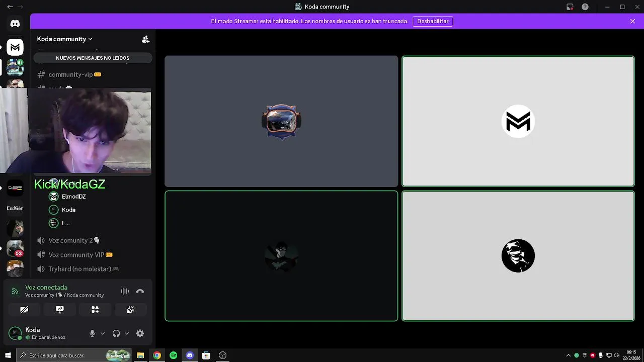Open the inbox icon in title bar
The image size is (644, 362).
[x=570, y=7]
